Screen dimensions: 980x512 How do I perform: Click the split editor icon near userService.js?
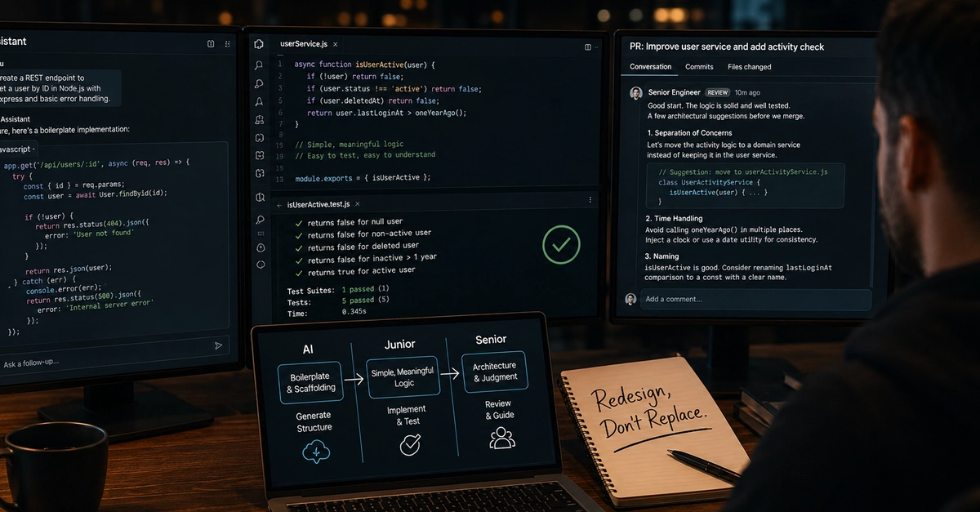587,47
